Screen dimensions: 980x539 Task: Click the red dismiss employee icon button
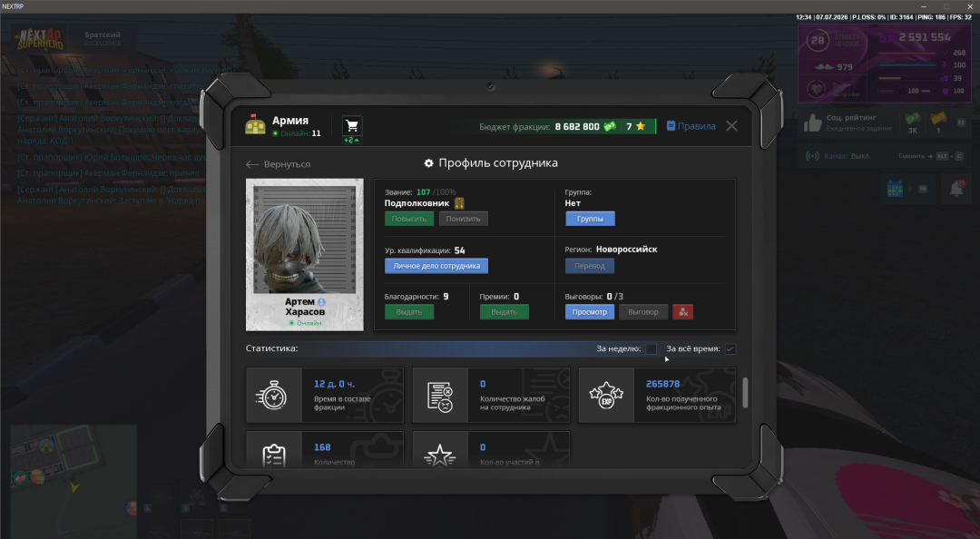[682, 312]
